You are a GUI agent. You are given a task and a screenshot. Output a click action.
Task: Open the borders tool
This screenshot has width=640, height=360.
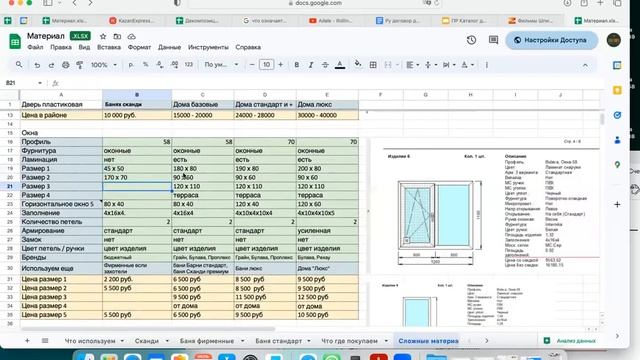373,65
